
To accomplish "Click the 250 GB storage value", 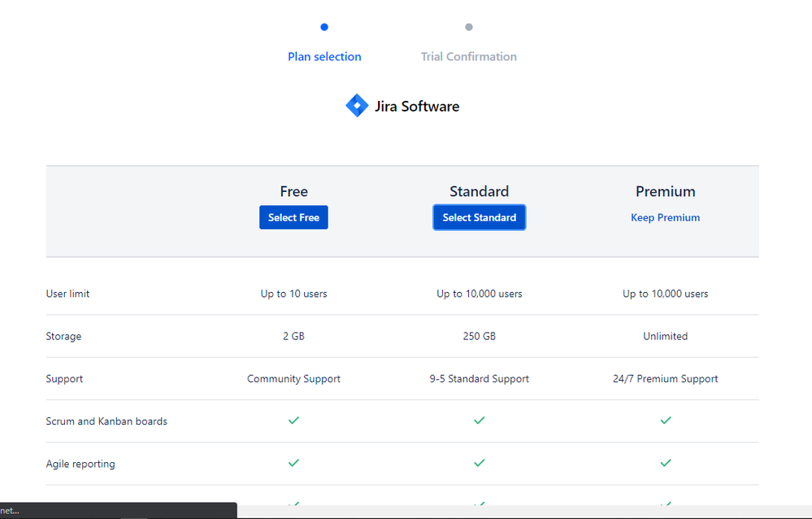I will (x=480, y=336).
